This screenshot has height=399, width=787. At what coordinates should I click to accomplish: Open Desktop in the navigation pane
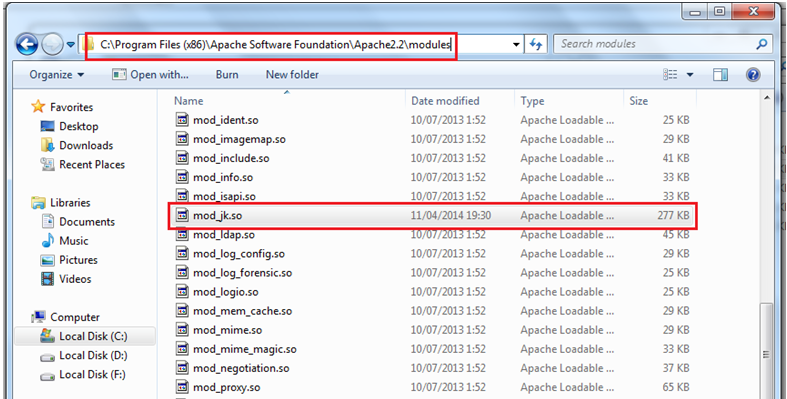(69, 126)
